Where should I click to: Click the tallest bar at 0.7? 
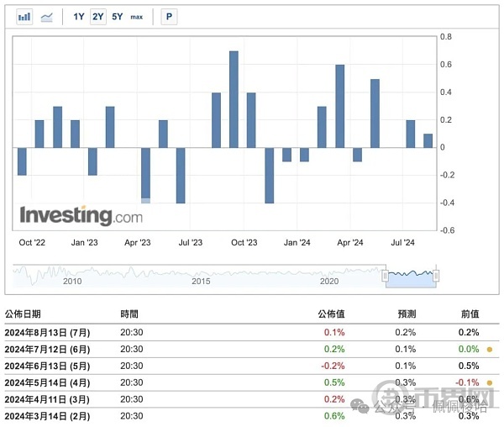[234, 99]
